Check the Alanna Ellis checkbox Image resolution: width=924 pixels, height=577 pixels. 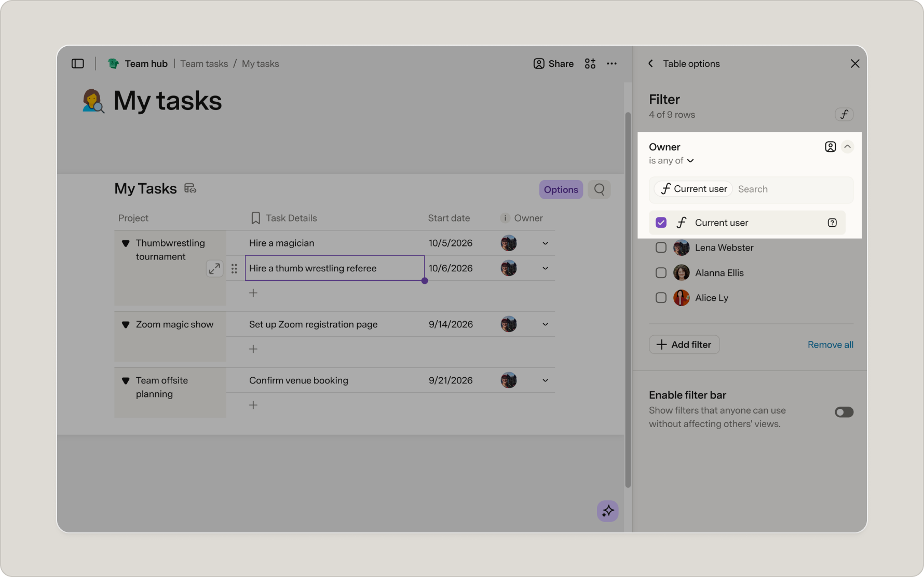(661, 273)
